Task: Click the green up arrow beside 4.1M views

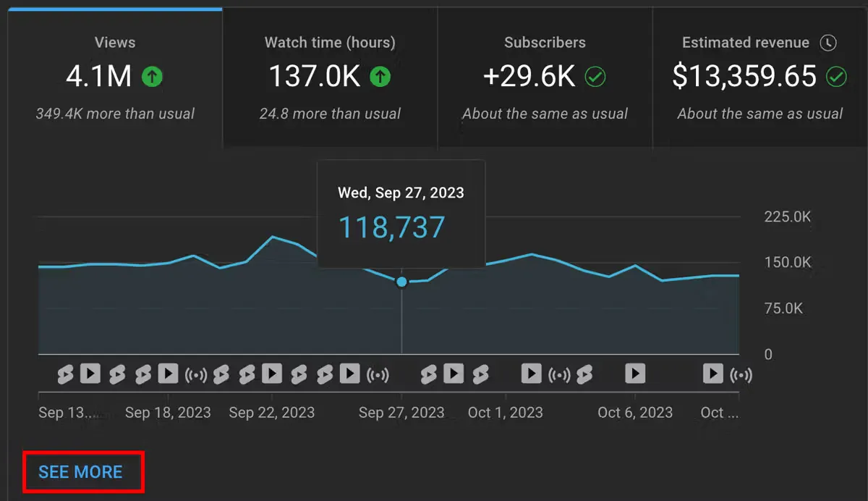Action: (x=152, y=77)
